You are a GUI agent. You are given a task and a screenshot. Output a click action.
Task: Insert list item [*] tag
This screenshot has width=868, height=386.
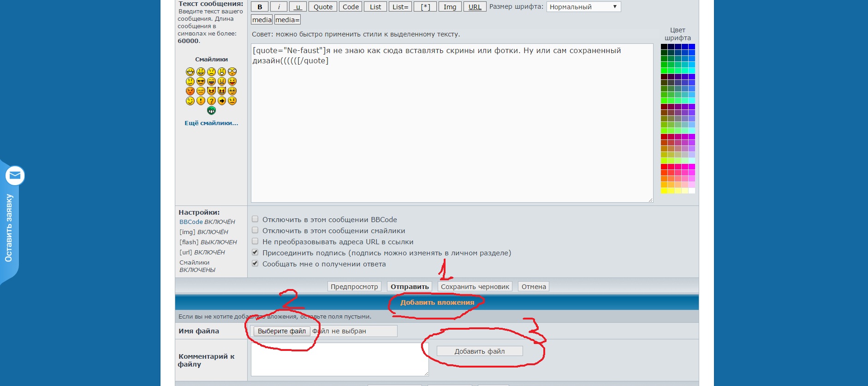(x=425, y=7)
